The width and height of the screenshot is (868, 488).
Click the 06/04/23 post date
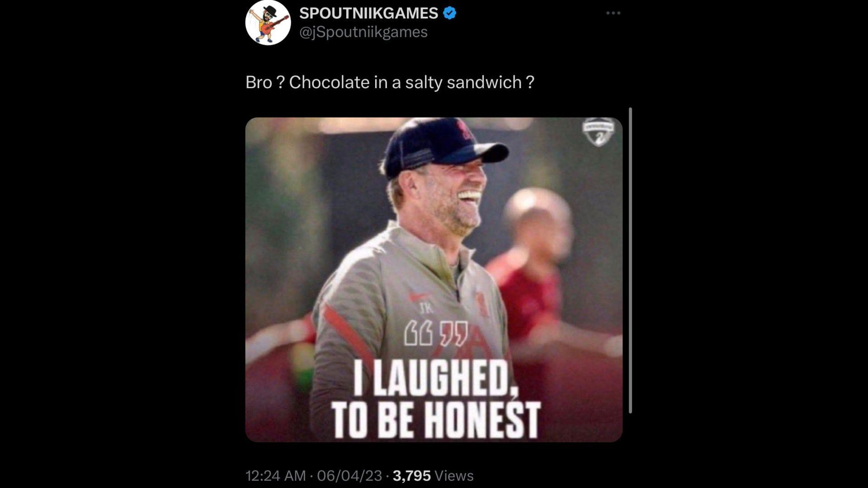tap(349, 475)
